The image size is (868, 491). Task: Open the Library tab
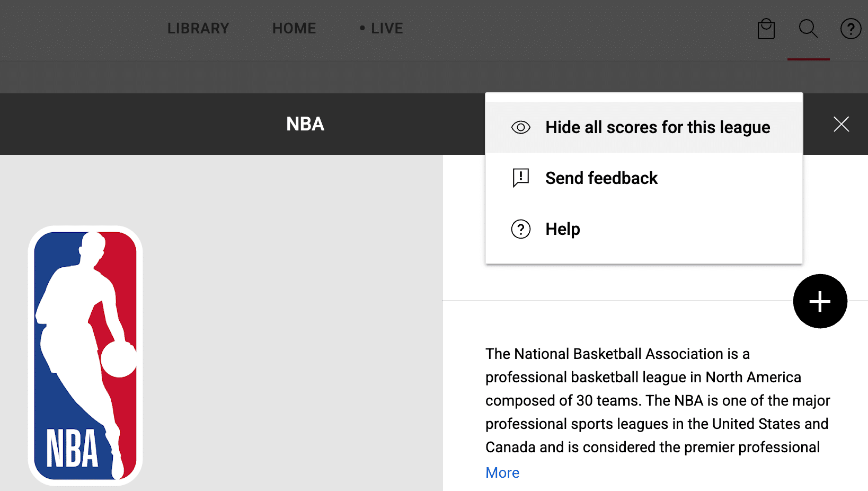pos(198,28)
